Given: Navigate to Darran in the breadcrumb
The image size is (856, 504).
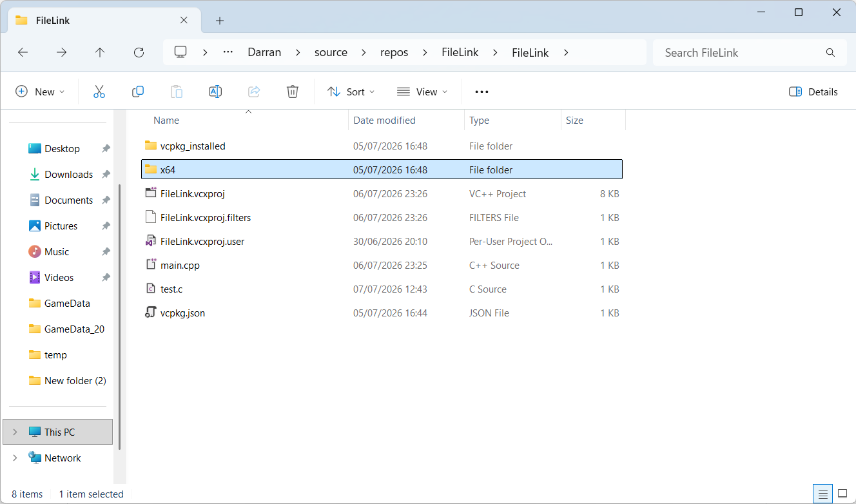Looking at the screenshot, I should click(264, 52).
